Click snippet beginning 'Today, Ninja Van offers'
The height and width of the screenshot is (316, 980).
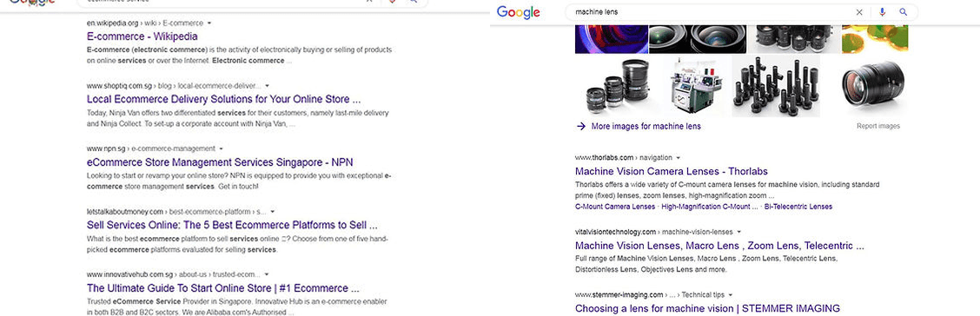click(237, 119)
